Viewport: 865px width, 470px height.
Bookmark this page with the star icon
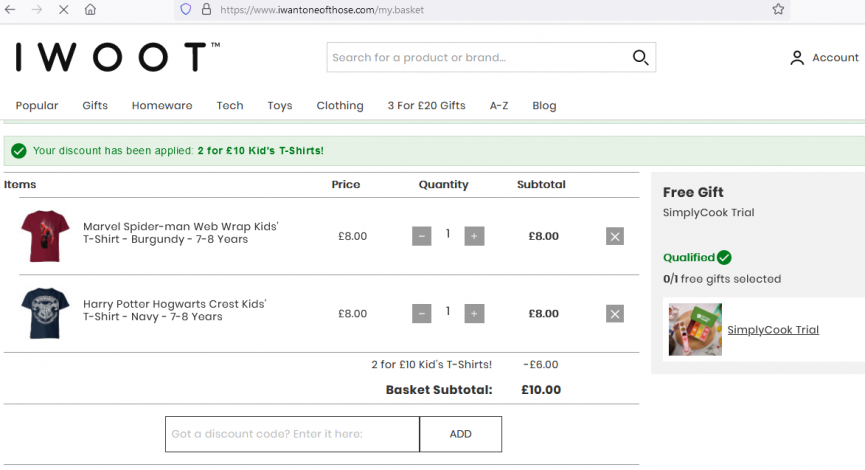pos(778,9)
